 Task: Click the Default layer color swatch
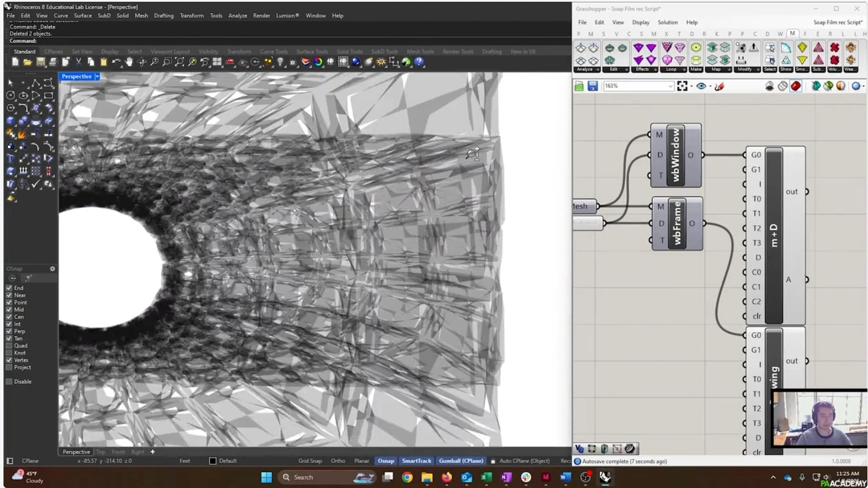point(213,461)
